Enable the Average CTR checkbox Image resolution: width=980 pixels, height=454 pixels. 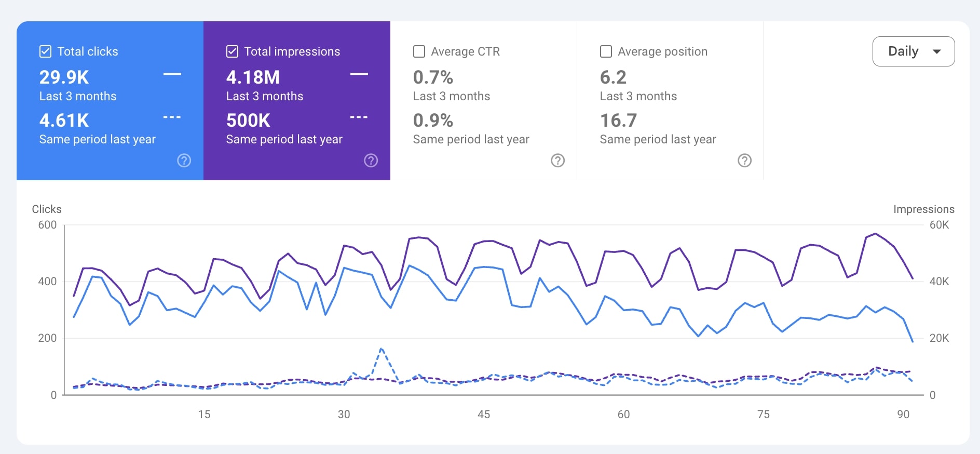(419, 51)
